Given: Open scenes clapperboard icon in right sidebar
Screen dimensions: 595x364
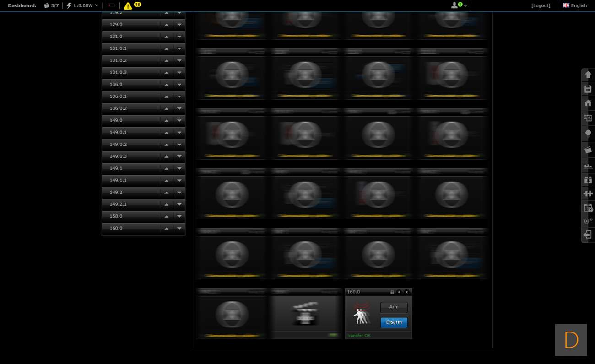Looking at the screenshot, I should [x=588, y=150].
